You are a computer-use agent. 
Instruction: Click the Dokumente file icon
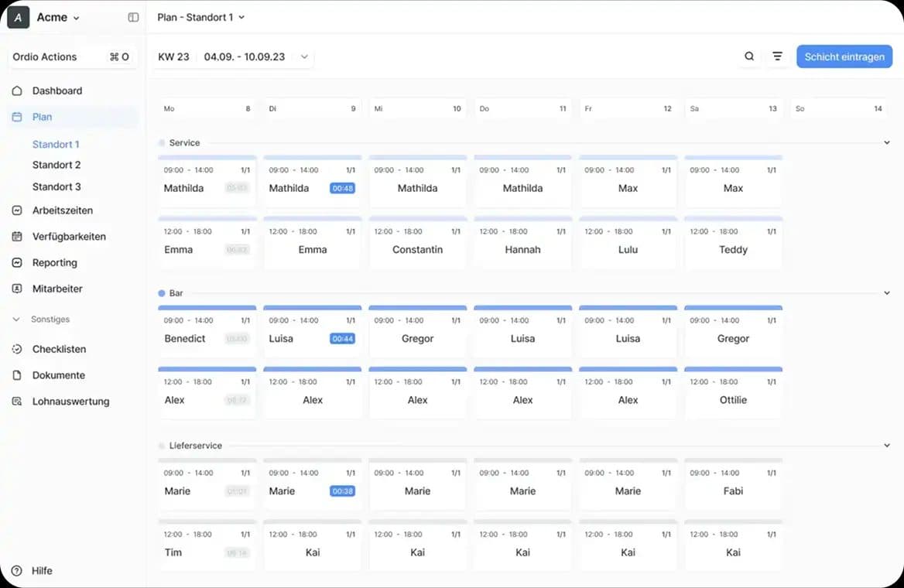point(17,375)
